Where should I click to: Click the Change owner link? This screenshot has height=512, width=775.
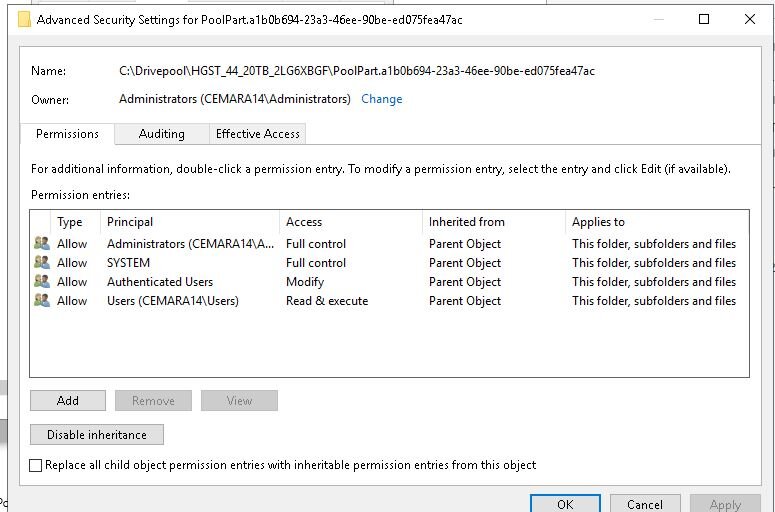[382, 99]
